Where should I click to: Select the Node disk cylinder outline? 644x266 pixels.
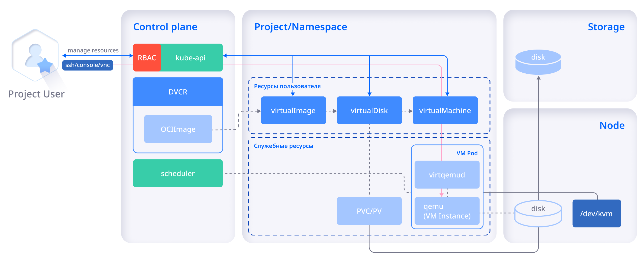(538, 213)
